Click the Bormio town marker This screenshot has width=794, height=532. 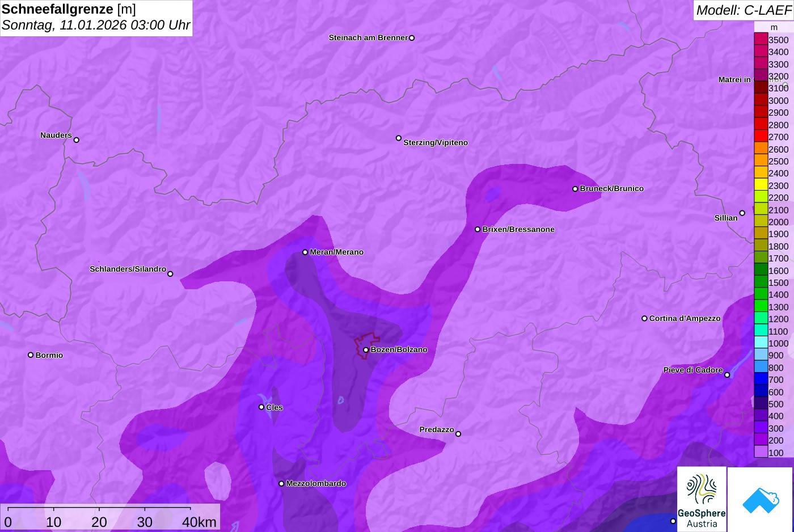pos(31,355)
